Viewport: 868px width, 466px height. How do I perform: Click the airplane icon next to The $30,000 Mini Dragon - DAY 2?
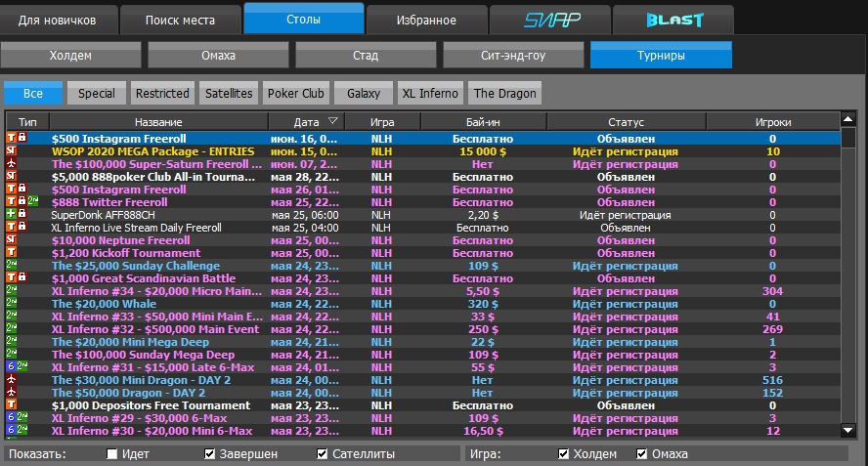11,380
